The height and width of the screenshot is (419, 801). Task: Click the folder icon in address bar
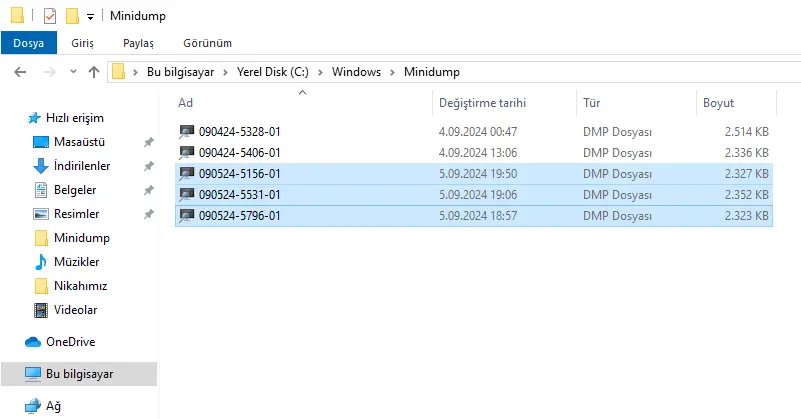(x=119, y=72)
